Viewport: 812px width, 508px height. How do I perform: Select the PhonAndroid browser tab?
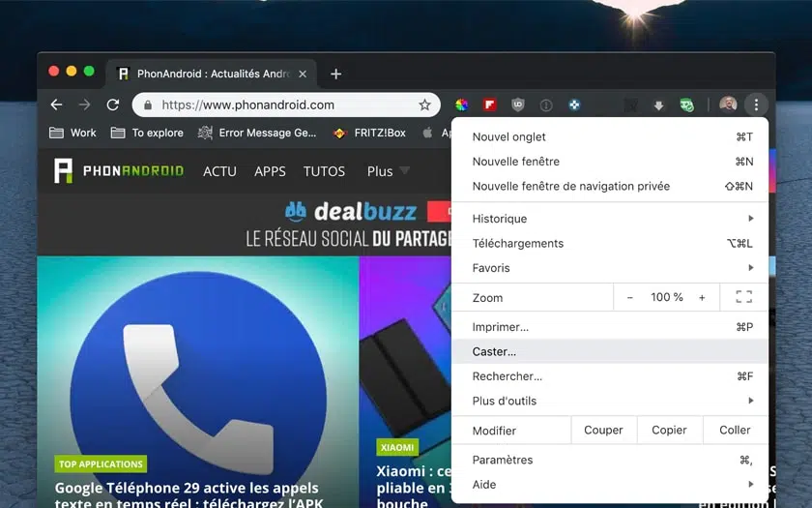click(x=212, y=75)
